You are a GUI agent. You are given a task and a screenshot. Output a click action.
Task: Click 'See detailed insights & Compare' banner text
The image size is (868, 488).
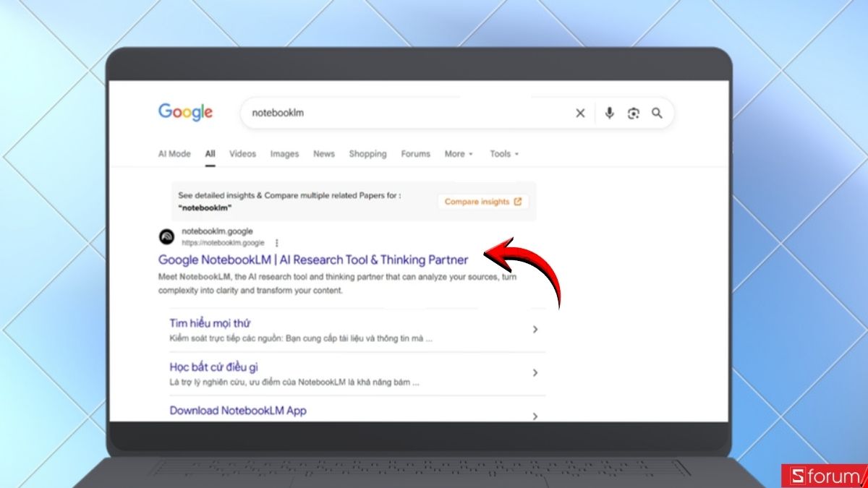[x=289, y=201]
